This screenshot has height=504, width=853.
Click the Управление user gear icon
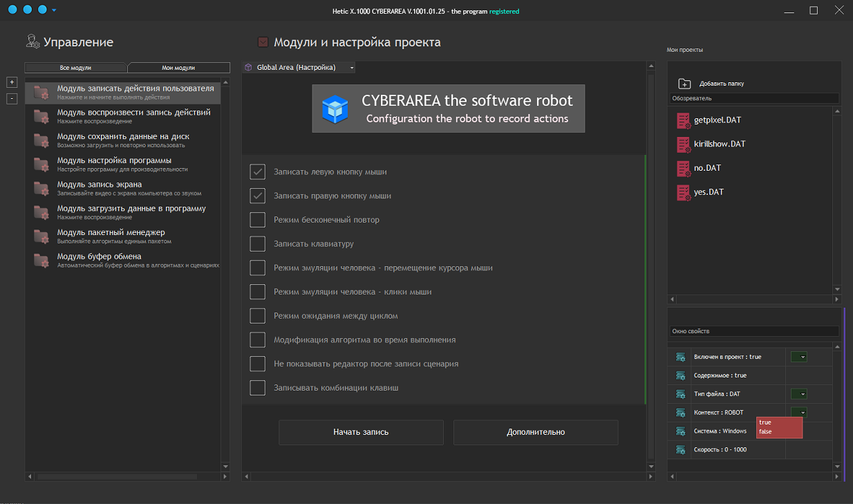pos(32,41)
